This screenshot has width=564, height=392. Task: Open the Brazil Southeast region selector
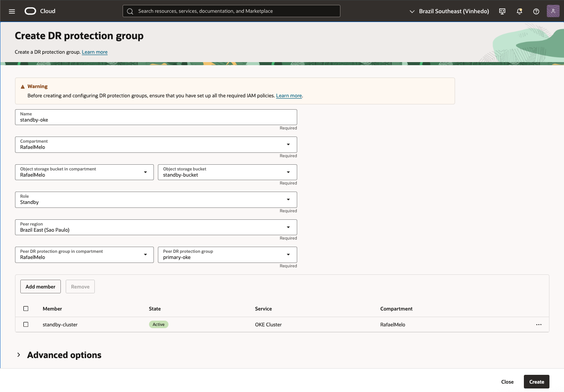pyautogui.click(x=449, y=11)
